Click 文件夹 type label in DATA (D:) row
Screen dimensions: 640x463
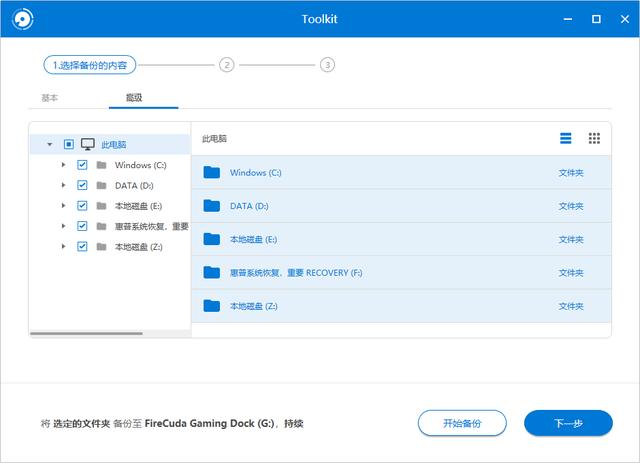pos(571,206)
